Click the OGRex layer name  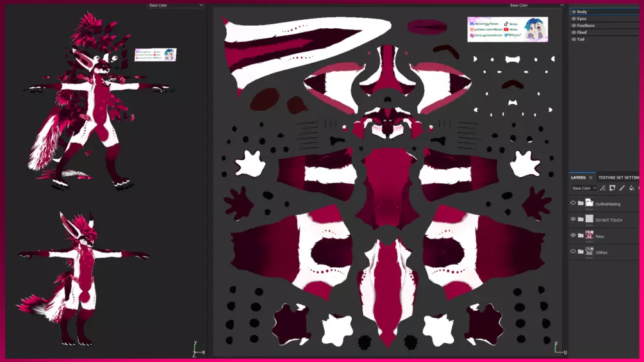coord(601,253)
